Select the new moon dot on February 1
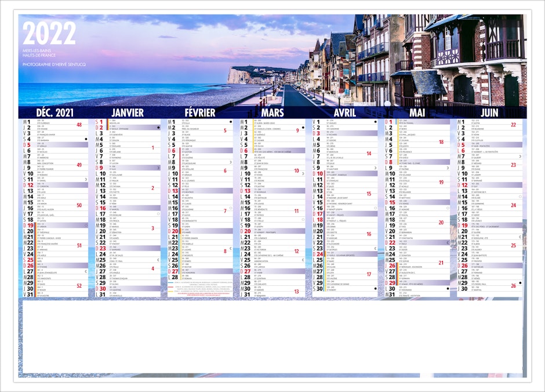Screen dimensions: 545x392 [231, 122]
